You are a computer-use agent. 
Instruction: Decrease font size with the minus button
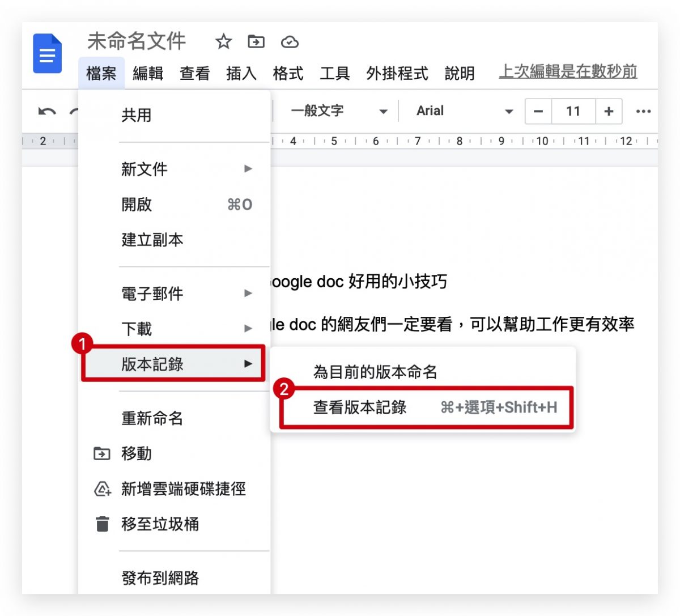(x=538, y=111)
